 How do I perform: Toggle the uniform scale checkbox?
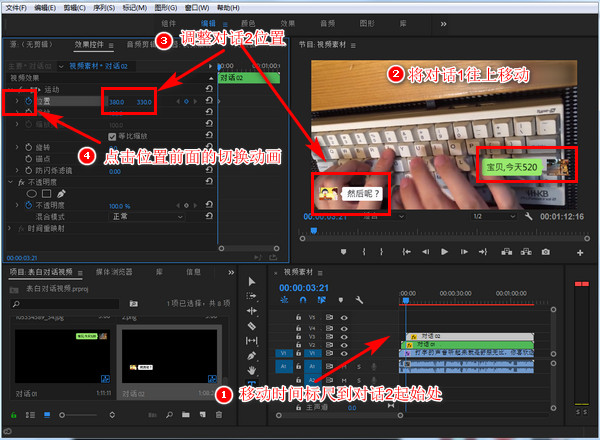pos(112,137)
